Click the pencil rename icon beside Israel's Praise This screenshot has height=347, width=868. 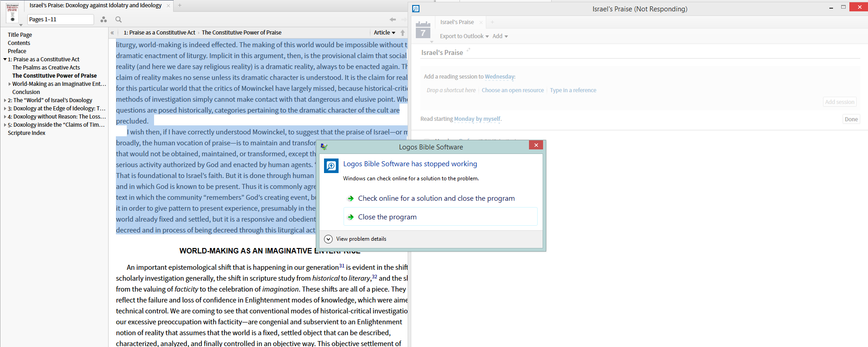[468, 50]
